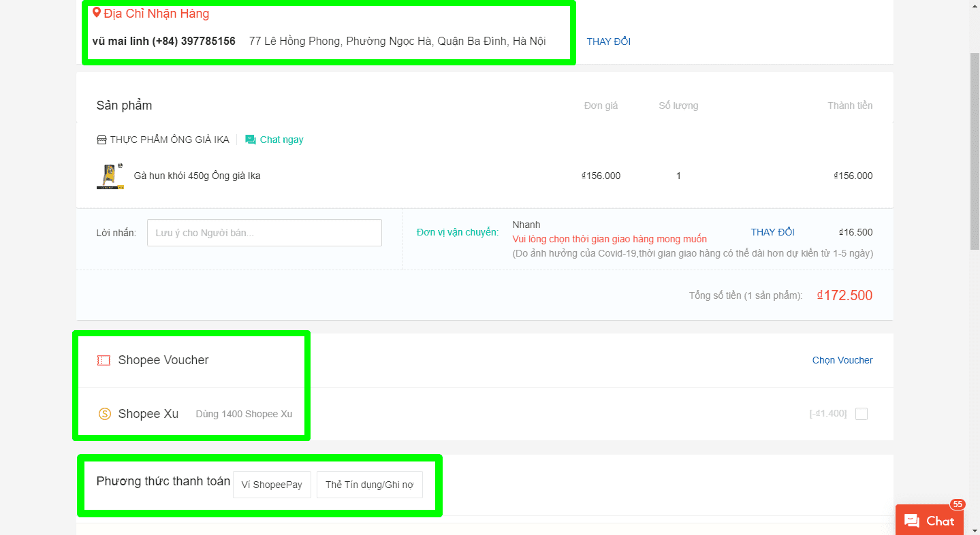Click the shop icon beside THỰC PHẨM ÔNG GIÀ IKA
Image resolution: width=980 pixels, height=535 pixels.
(x=101, y=140)
